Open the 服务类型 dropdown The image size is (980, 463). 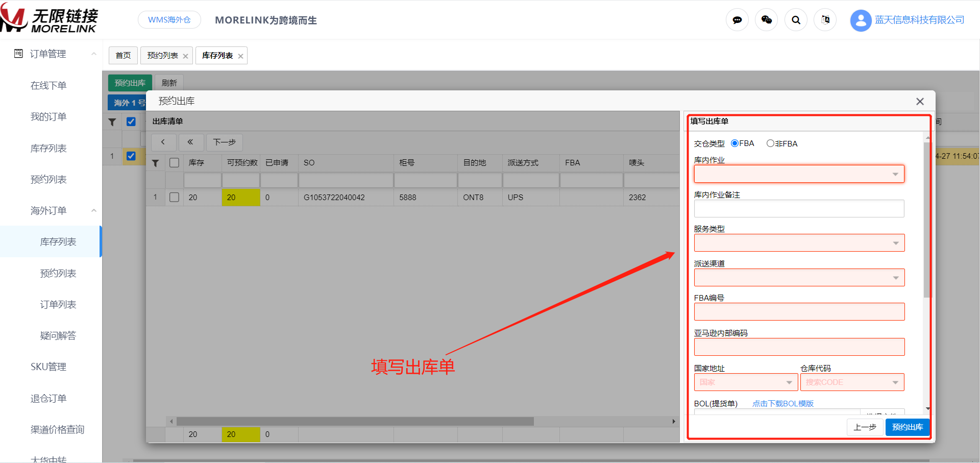click(799, 243)
